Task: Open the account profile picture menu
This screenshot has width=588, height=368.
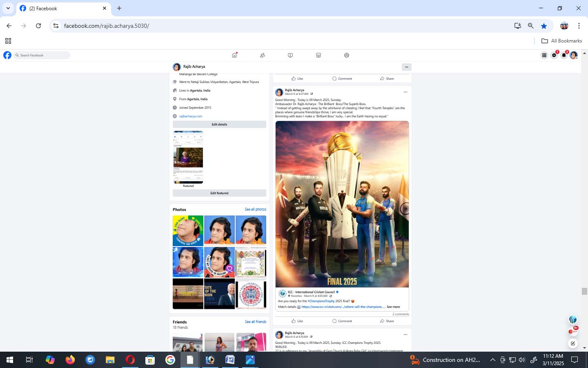Action: (574, 55)
